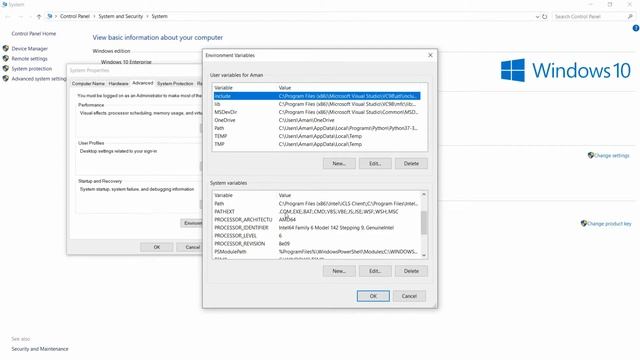This screenshot has width=640, height=360.
Task: Confirm Environment Variables with OK
Action: point(373,296)
